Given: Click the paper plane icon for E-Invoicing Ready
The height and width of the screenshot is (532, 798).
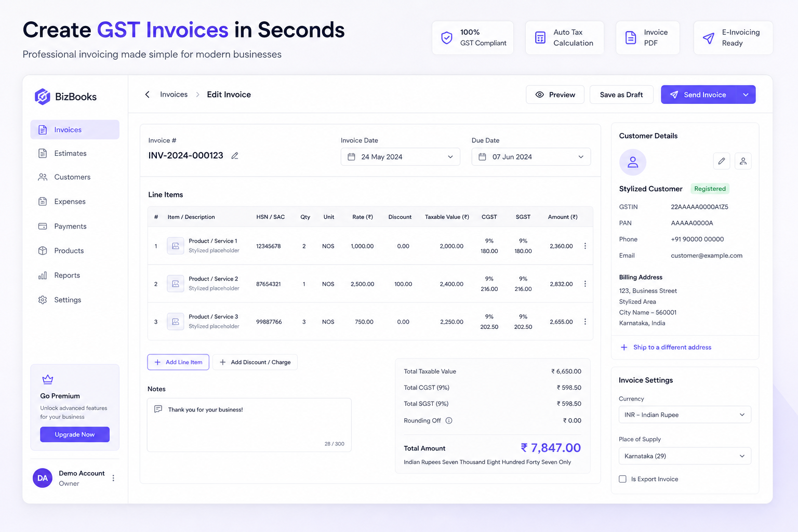Looking at the screenshot, I should pyautogui.click(x=709, y=38).
